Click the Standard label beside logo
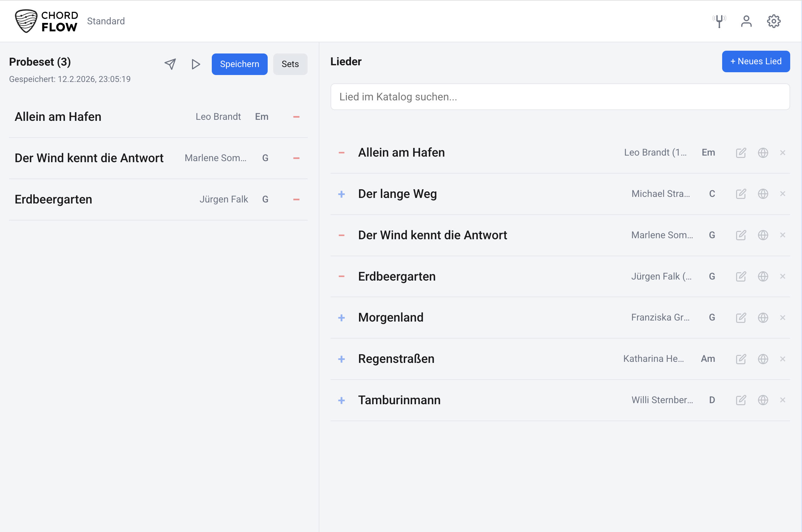Viewport: 802px width, 532px height. tap(106, 21)
